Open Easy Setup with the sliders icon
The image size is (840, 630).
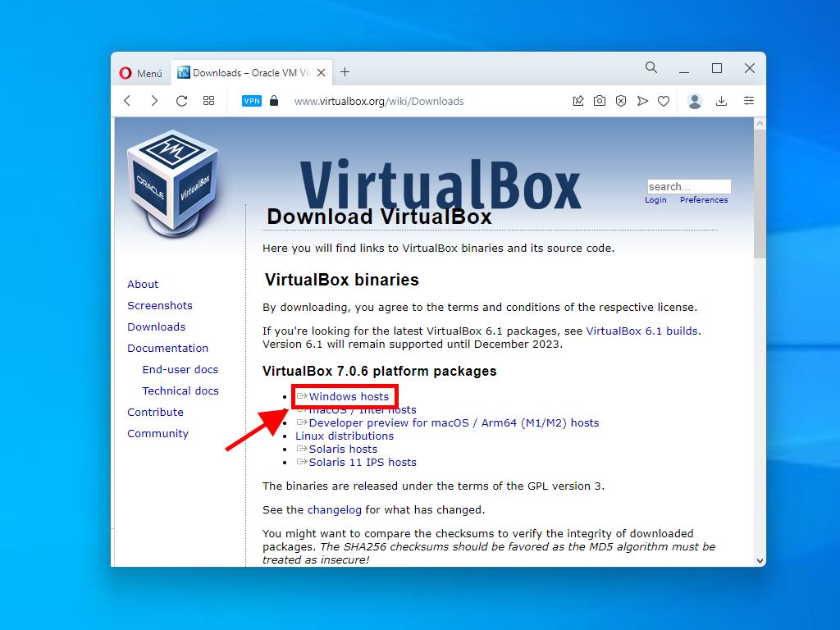[x=749, y=100]
